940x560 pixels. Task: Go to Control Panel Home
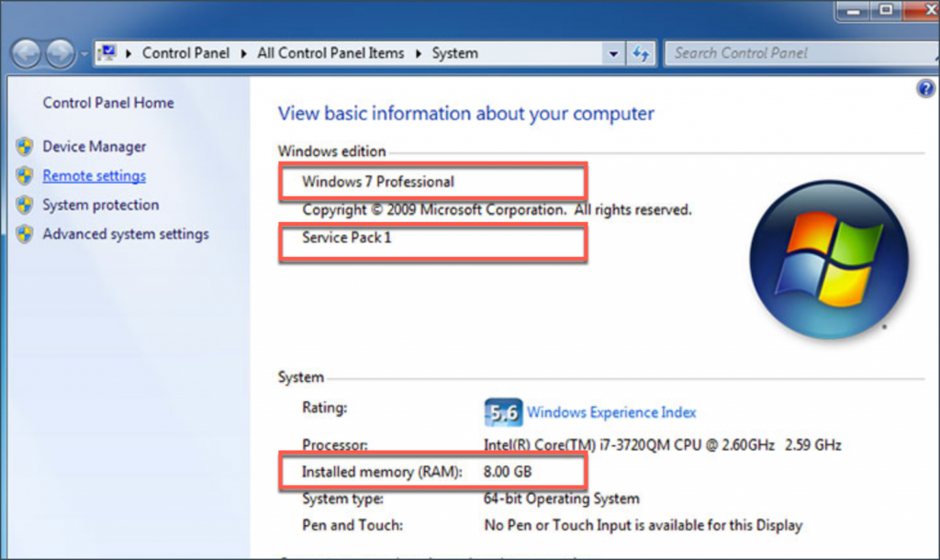[x=107, y=103]
